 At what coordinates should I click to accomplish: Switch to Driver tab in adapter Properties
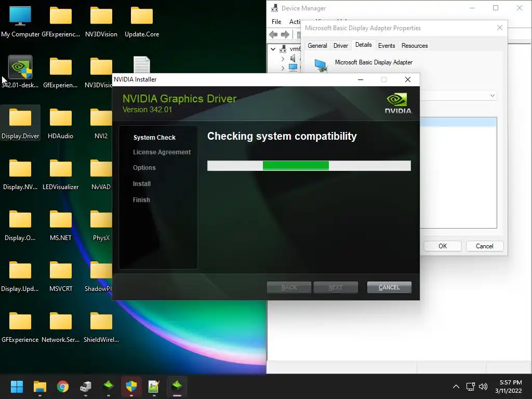tap(341, 46)
